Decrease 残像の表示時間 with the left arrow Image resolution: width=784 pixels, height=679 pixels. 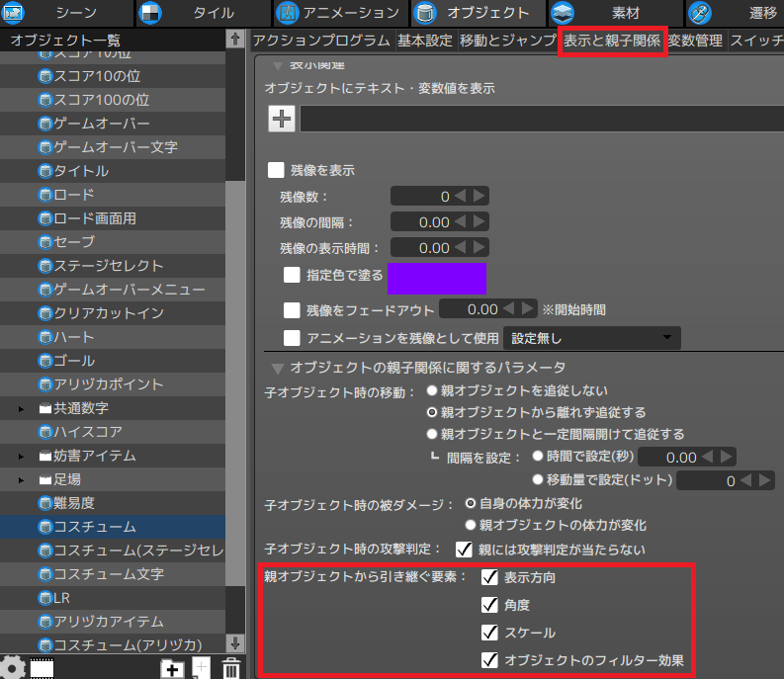pos(460,247)
